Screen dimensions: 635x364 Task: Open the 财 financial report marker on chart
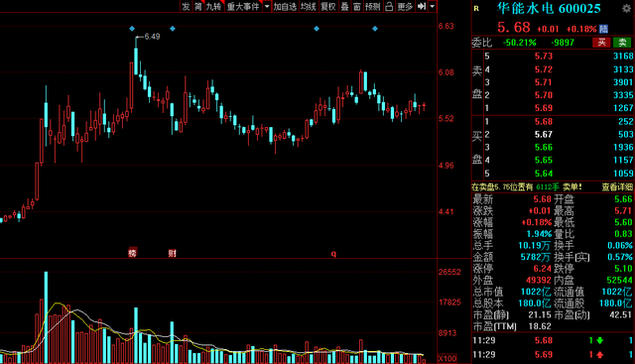click(172, 254)
